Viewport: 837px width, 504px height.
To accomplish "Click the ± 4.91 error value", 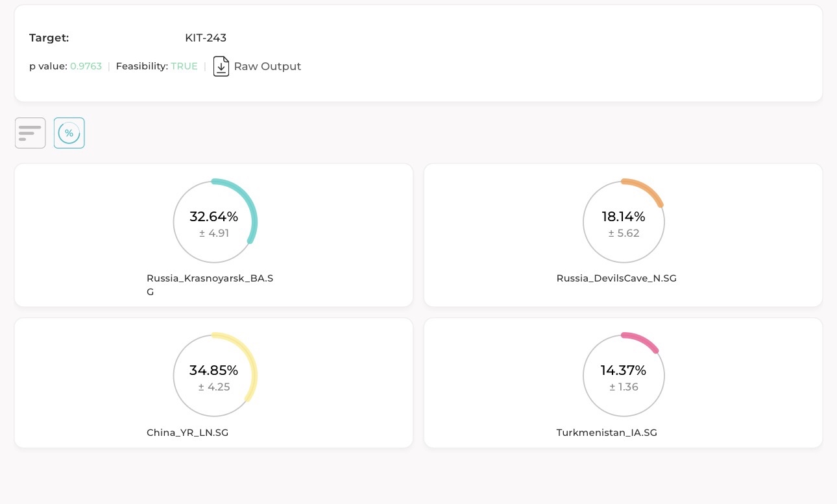I will (214, 233).
